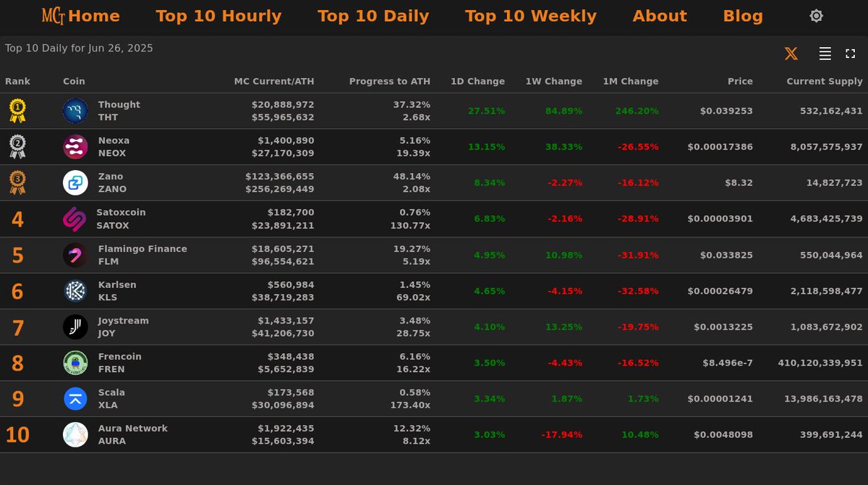Screen dimensions: 868x485
Task: Sort by Rank column header
Action: [x=17, y=81]
